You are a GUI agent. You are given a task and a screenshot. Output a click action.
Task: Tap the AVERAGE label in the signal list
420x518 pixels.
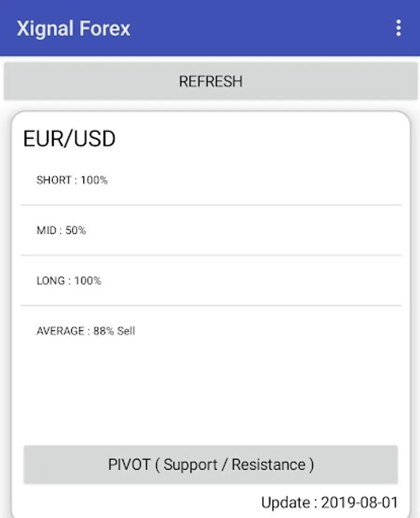pos(60,331)
